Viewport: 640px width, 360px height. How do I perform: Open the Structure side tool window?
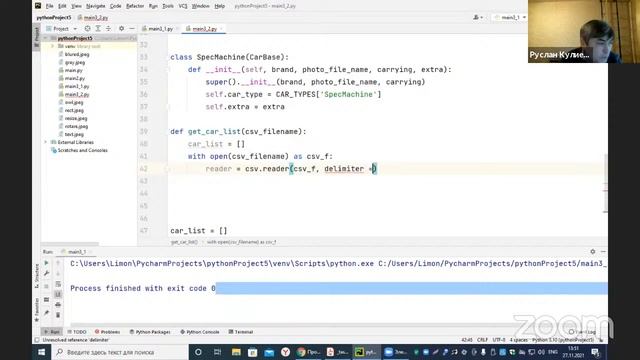pyautogui.click(x=37, y=276)
